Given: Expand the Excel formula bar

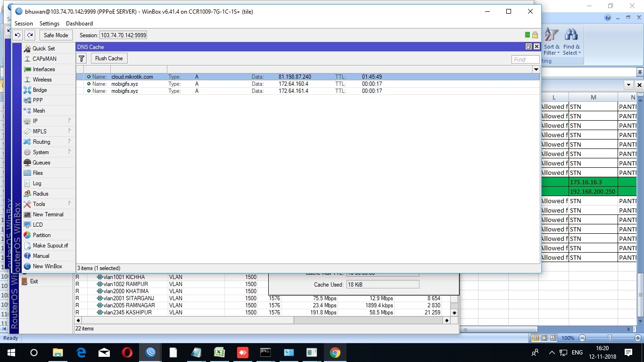Looking at the screenshot, I should pos(640,72).
